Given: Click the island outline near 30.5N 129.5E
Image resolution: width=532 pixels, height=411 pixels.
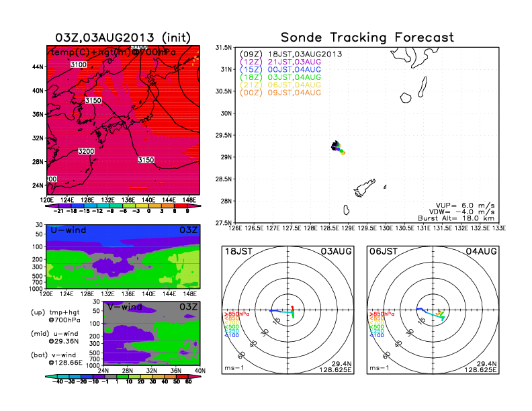Looking at the screenshot, I should [x=405, y=97].
